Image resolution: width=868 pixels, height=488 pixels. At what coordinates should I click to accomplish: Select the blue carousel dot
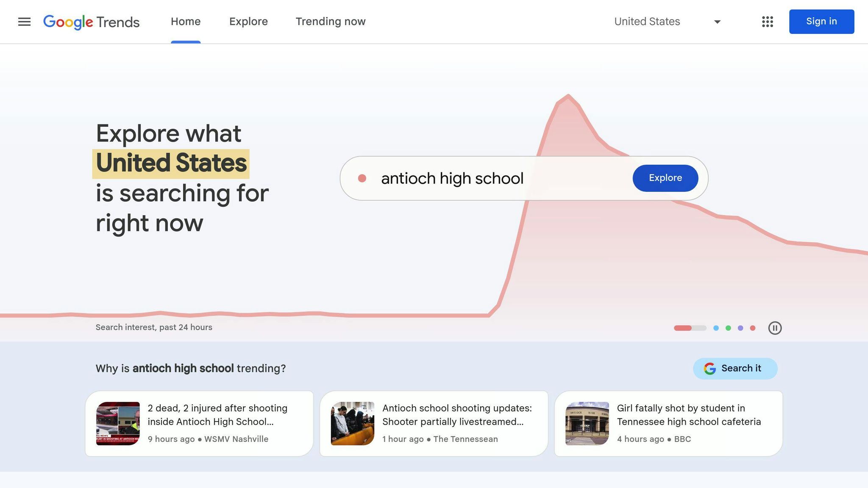pyautogui.click(x=716, y=328)
